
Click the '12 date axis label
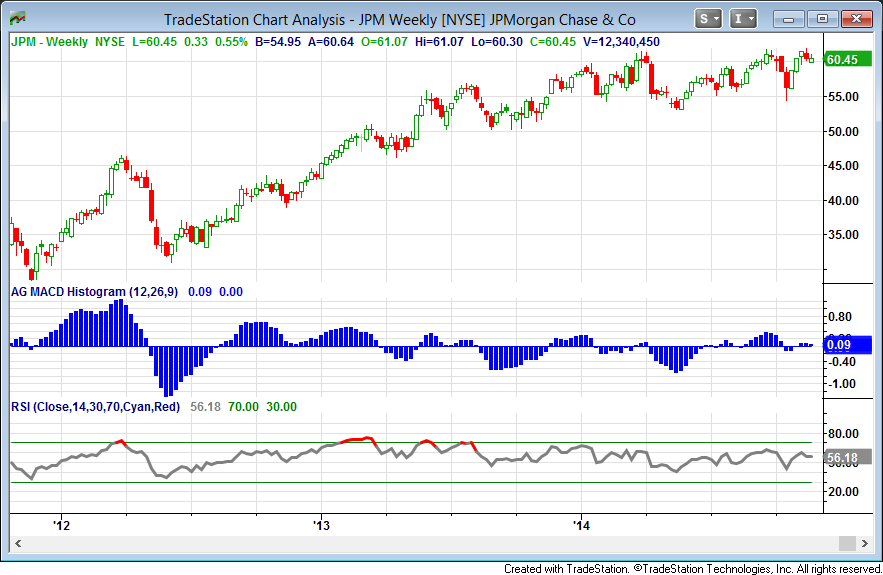point(61,525)
